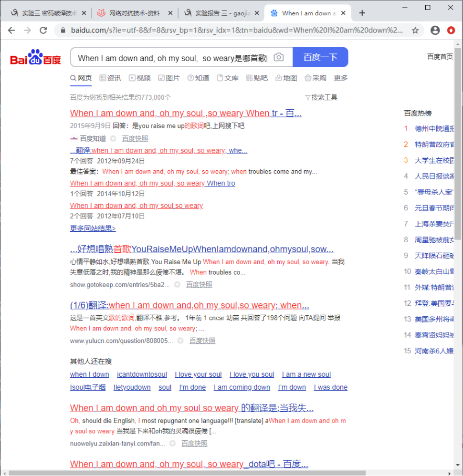Screen dimensions: 463x476
Task: Click related search 'Isoul电子烟'
Action: pos(88,387)
